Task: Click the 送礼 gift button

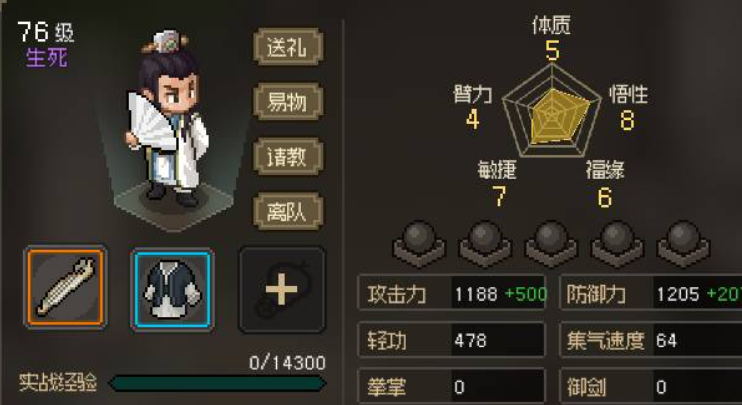Action: point(288,47)
